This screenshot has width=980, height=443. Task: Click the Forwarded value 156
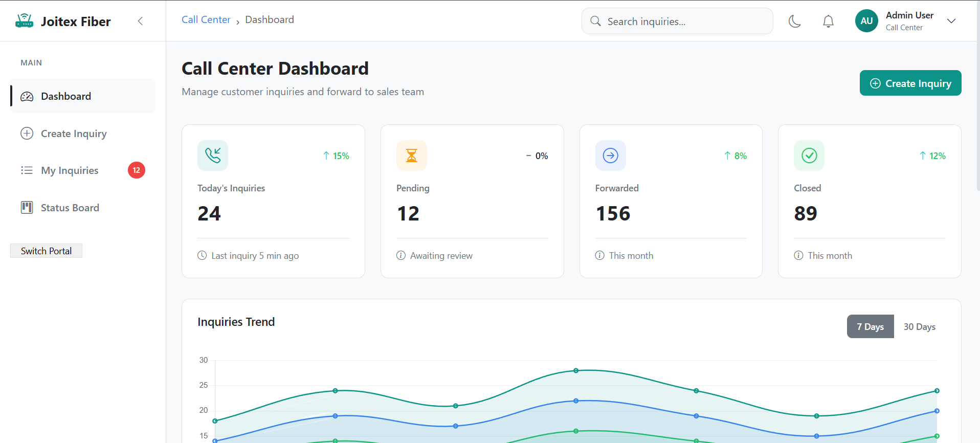(613, 213)
